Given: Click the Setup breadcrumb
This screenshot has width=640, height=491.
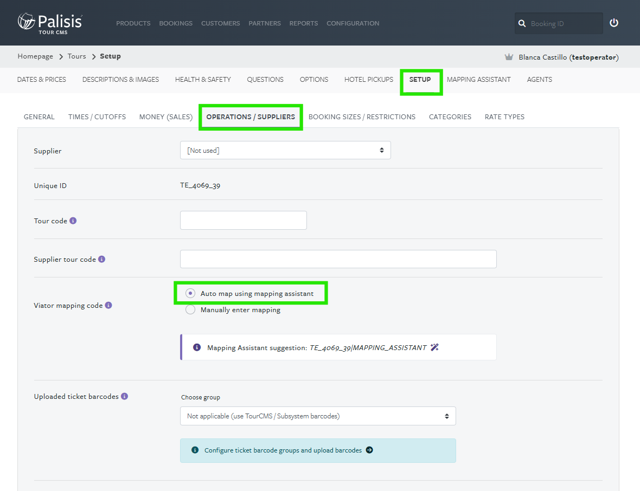Looking at the screenshot, I should click(110, 56).
